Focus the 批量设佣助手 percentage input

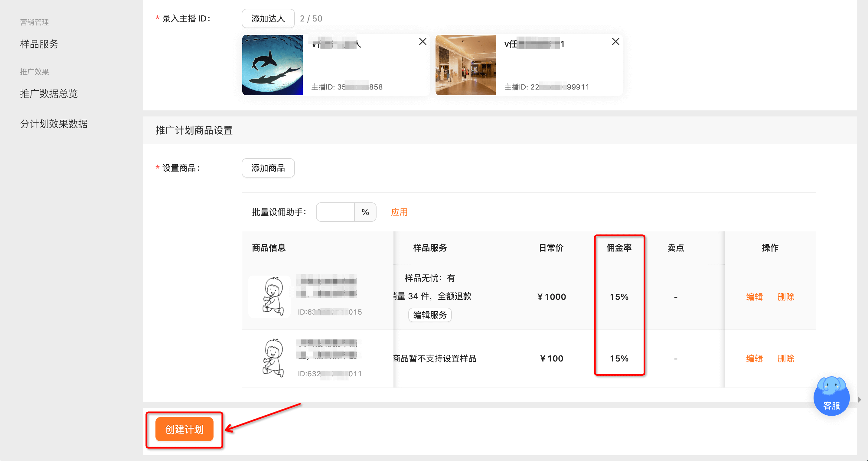(x=335, y=212)
